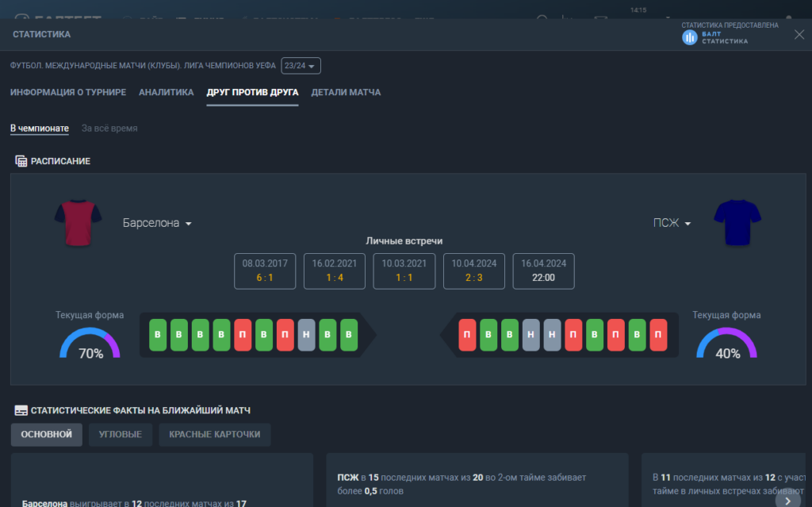Image resolution: width=812 pixels, height=507 pixels.
Task: Open the upcoming 16.04.2024 22:00 match
Action: (543, 271)
